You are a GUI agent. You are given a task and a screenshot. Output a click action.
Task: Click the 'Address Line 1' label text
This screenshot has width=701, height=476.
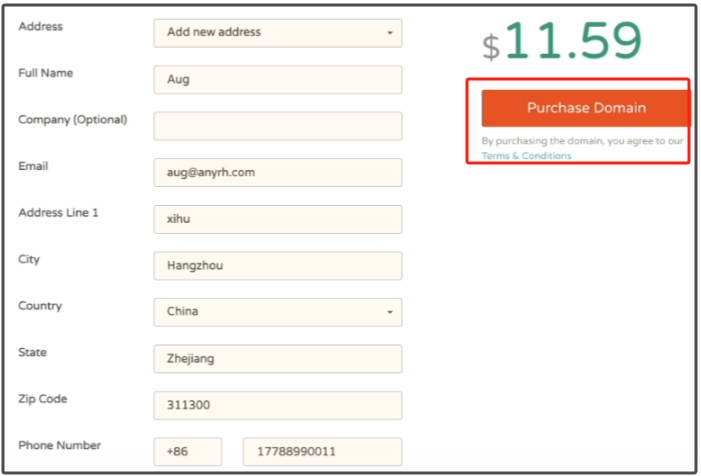coord(58,213)
